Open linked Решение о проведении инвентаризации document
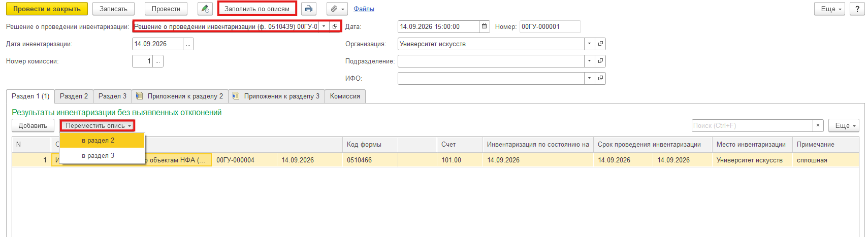Viewport: 868px width, 237px height. tap(335, 26)
